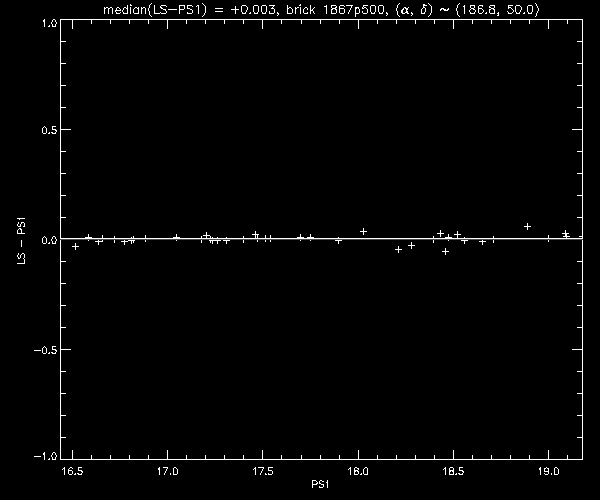
Task: Click the x-axis label "PS1" below the plot
Action: [x=320, y=484]
